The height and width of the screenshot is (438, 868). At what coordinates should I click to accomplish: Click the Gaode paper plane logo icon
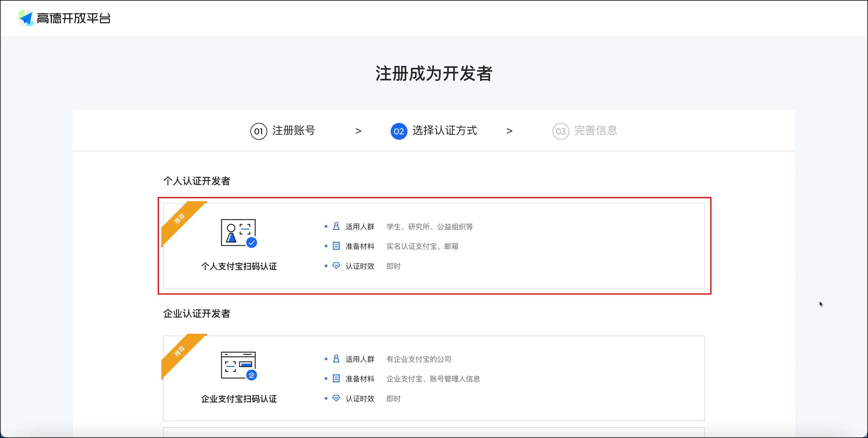(26, 18)
